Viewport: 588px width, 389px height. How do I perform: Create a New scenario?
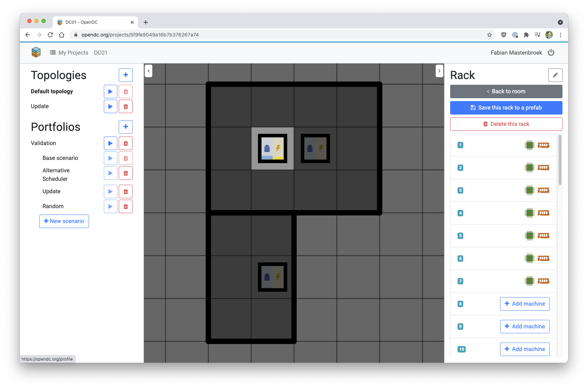(x=64, y=221)
